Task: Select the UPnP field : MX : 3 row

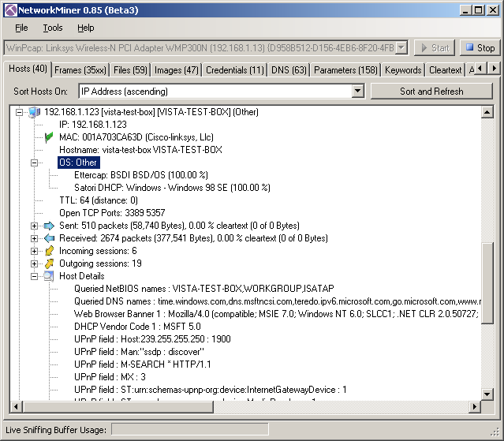Action: [x=110, y=377]
